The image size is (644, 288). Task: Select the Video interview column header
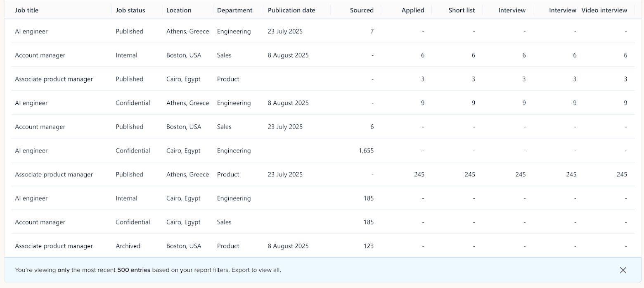pyautogui.click(x=604, y=10)
